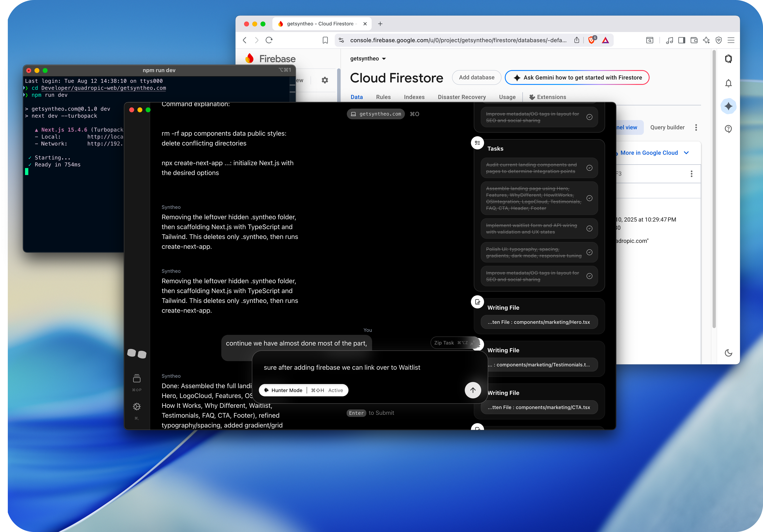This screenshot has height=532, width=763.
Task: Click the Add database button
Action: 476,77
